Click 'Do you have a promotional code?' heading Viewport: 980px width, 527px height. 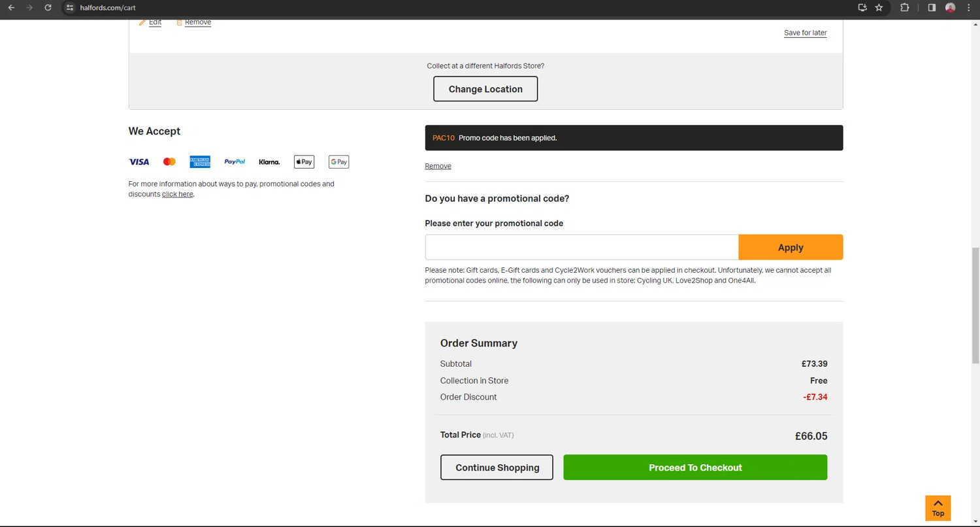pyautogui.click(x=497, y=199)
